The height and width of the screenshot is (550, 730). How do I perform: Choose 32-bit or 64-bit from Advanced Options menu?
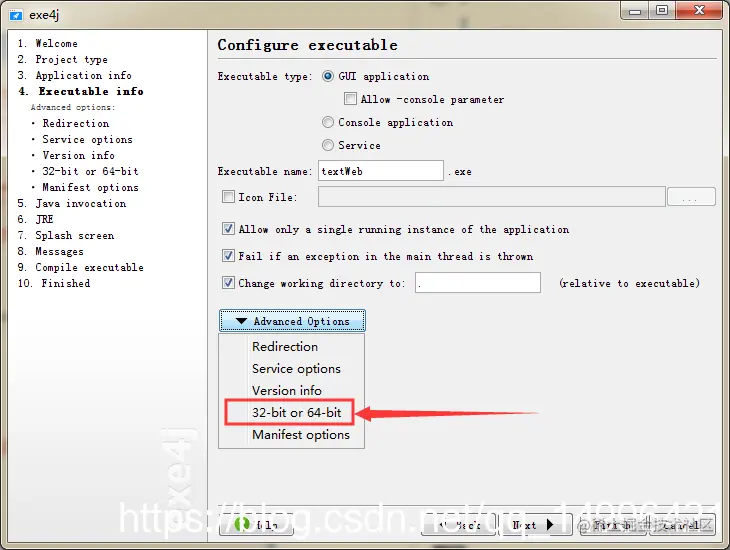coord(297,412)
